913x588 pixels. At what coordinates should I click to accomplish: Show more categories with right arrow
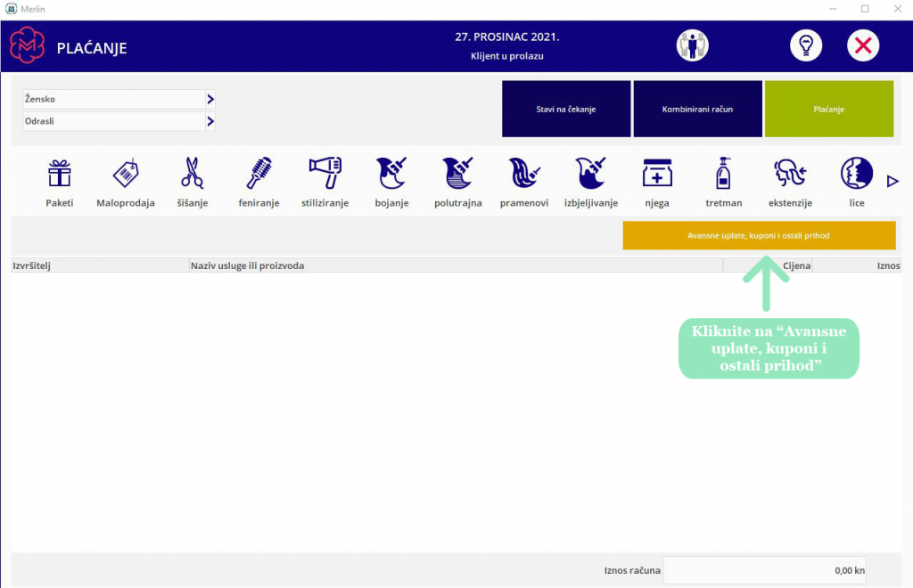pos(892,182)
